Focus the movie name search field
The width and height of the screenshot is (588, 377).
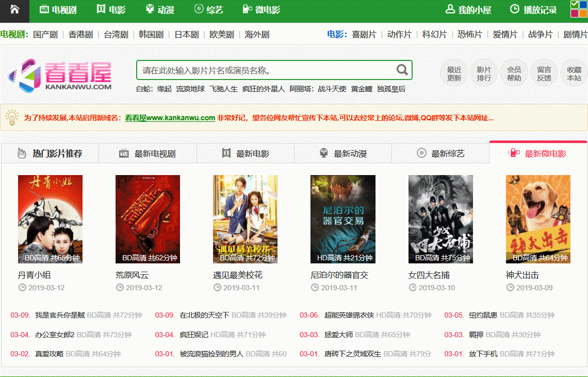click(266, 70)
